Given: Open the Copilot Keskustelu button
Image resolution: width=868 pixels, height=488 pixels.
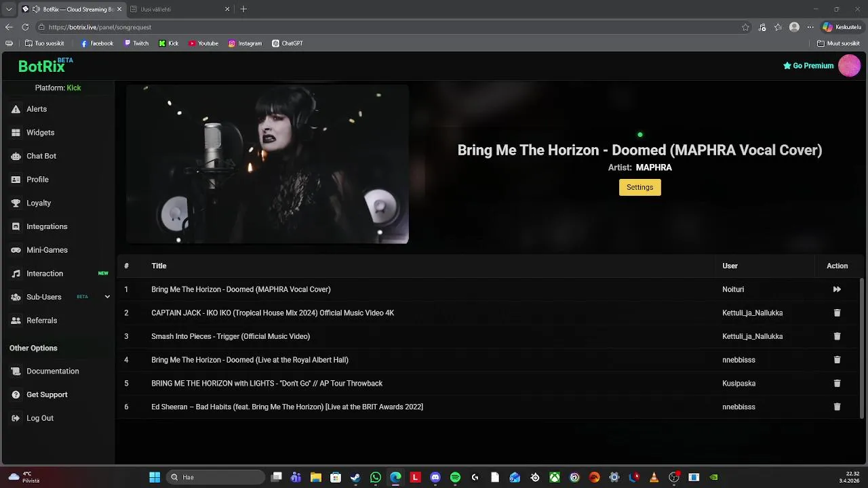Looking at the screenshot, I should [842, 27].
